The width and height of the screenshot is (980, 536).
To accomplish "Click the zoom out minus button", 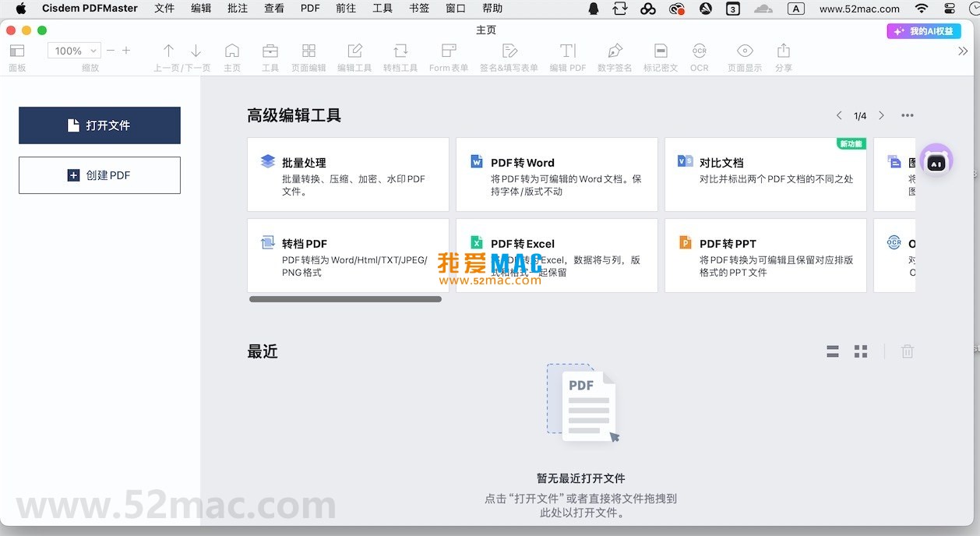I will (x=111, y=51).
